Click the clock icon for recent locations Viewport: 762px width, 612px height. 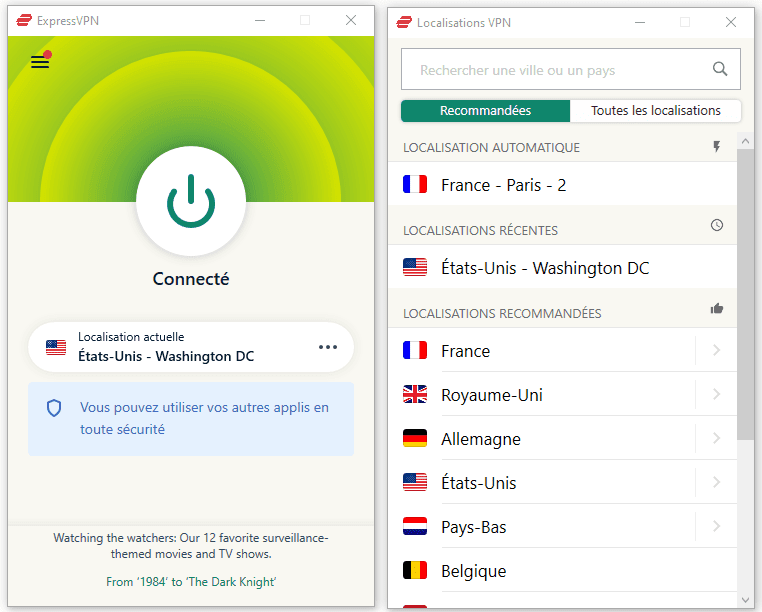point(717,225)
